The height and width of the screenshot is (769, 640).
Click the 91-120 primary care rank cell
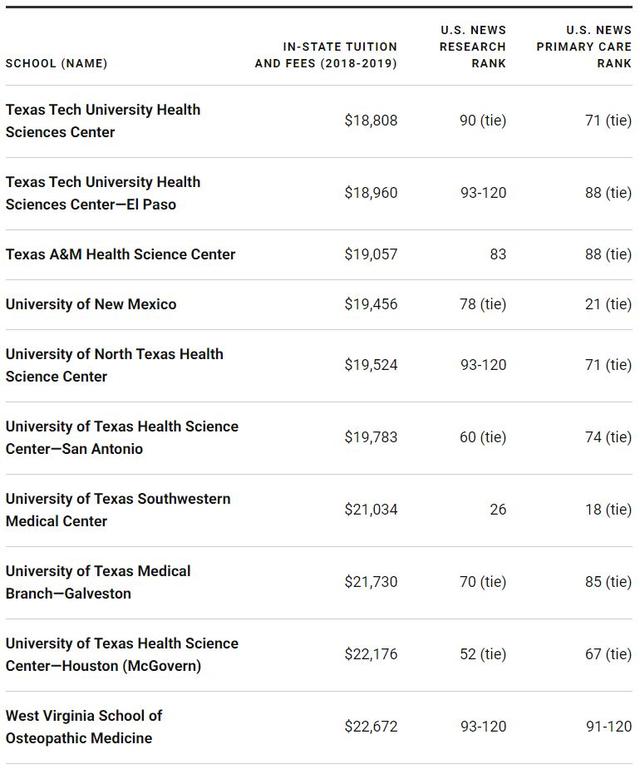[x=607, y=727]
